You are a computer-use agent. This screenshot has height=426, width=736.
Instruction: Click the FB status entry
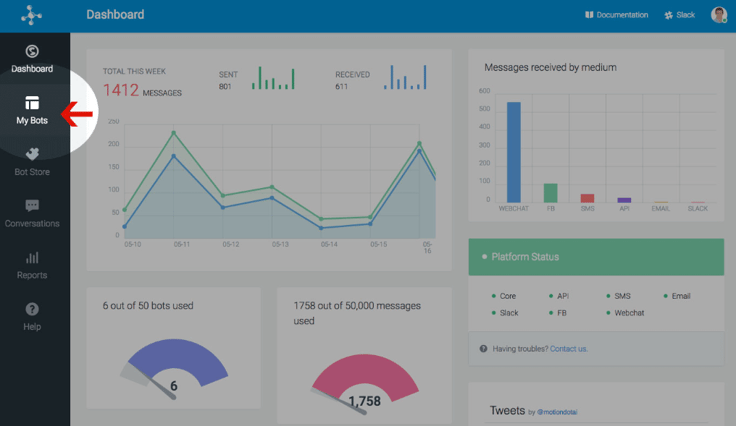point(558,313)
